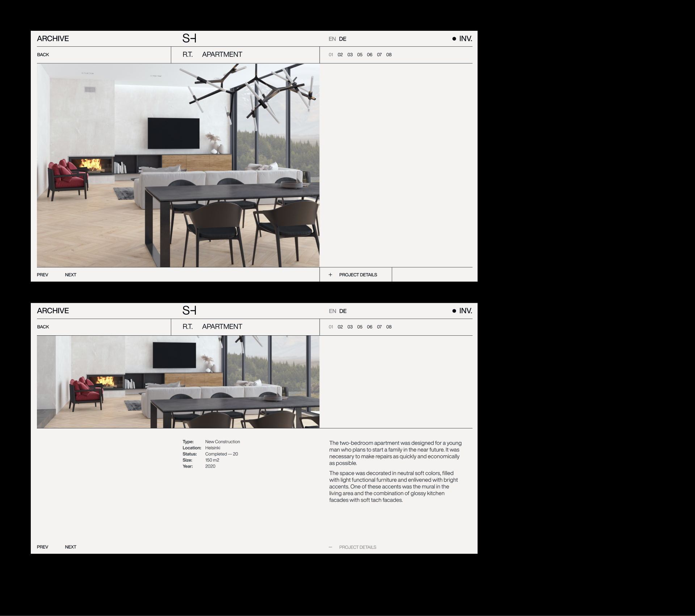Image resolution: width=695 pixels, height=616 pixels.
Task: Select DE language in bottom header
Action: point(342,311)
